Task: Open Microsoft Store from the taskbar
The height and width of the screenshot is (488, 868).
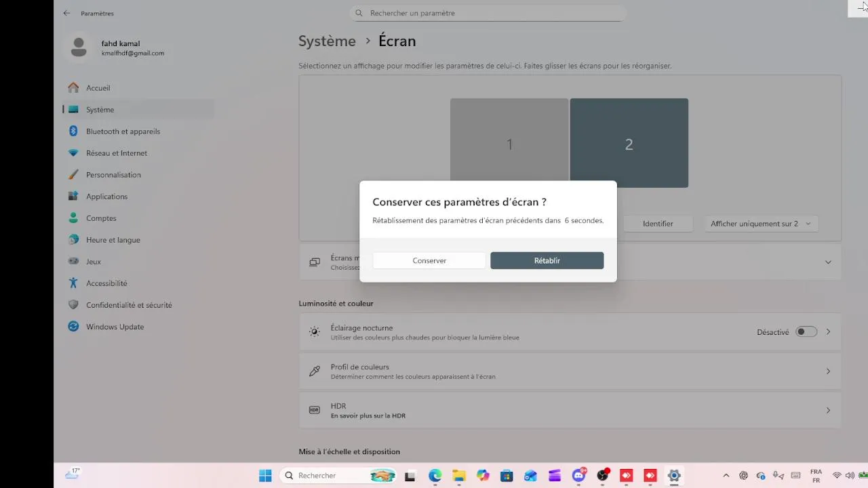Action: pos(507,476)
